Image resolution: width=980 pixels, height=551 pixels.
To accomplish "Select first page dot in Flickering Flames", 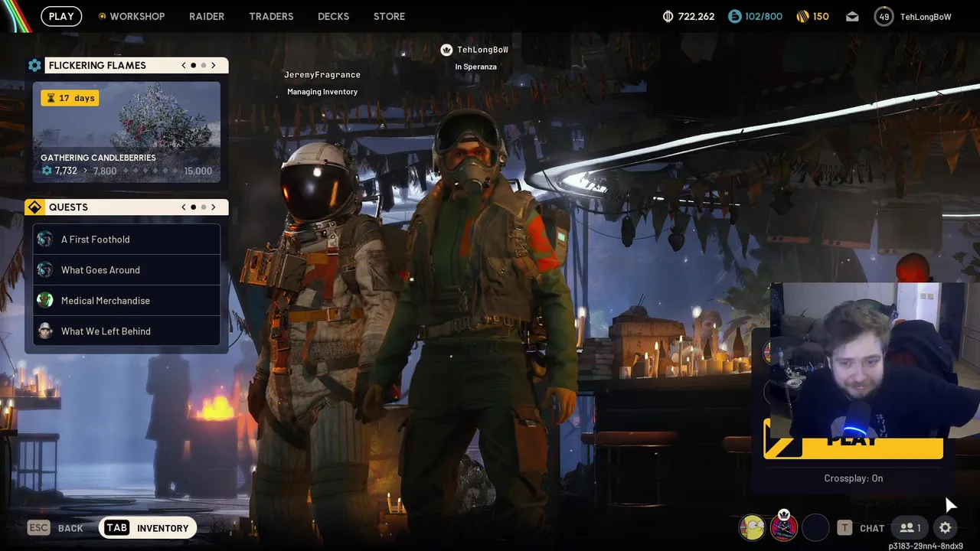I will coord(194,65).
